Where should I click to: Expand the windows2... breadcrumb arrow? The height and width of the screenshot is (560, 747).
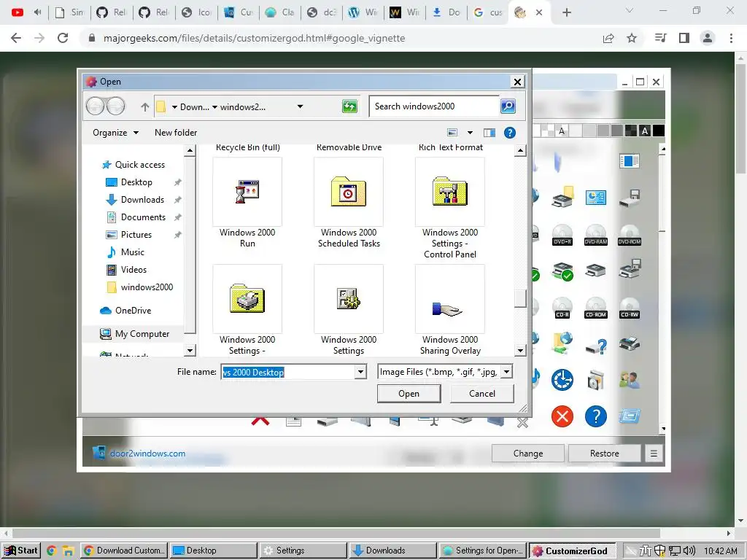215,107
